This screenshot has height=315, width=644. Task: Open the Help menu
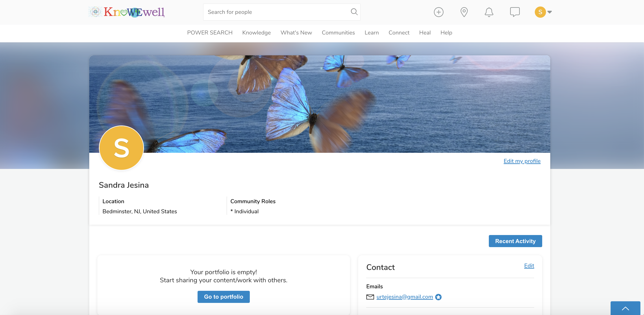click(446, 33)
